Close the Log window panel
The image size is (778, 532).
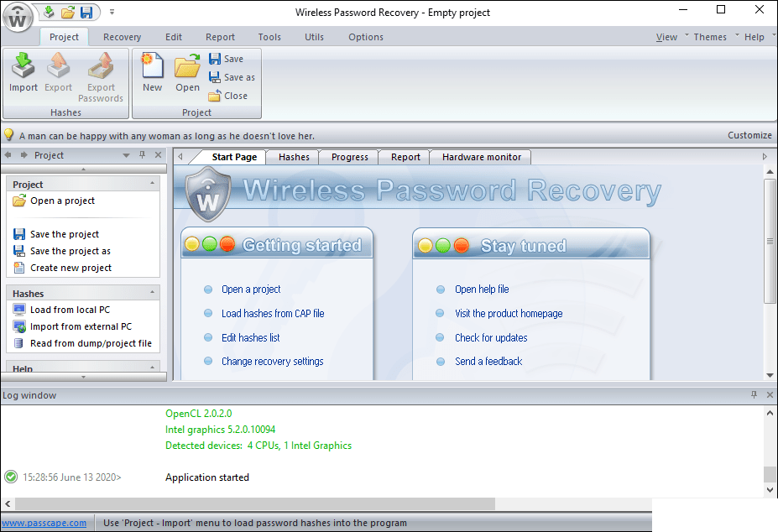770,394
